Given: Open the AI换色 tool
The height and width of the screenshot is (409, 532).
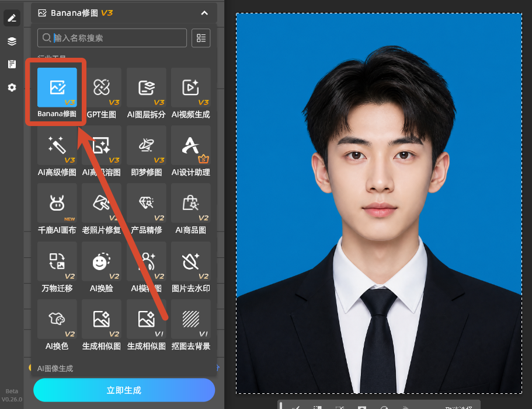Looking at the screenshot, I should pyautogui.click(x=57, y=319).
